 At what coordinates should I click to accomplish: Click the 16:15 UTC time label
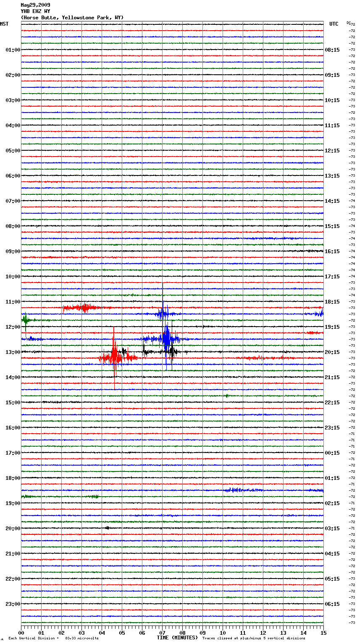[332, 251]
